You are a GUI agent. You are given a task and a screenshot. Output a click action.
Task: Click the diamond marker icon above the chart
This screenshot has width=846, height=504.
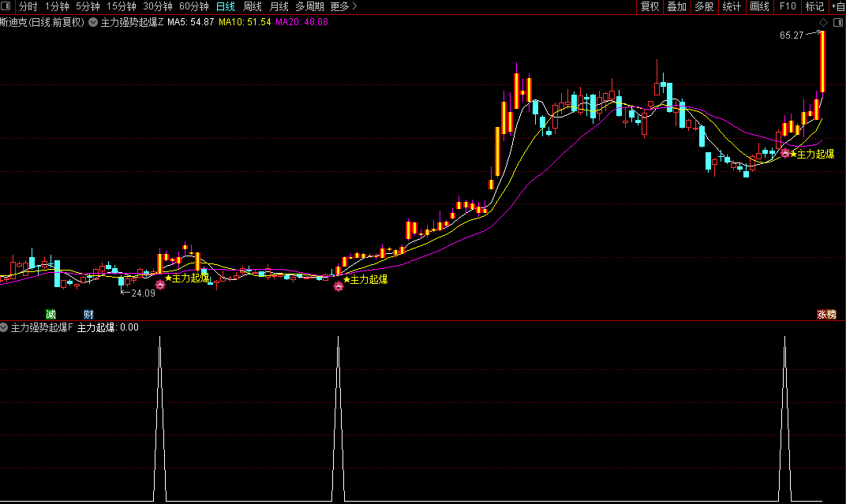[x=823, y=23]
